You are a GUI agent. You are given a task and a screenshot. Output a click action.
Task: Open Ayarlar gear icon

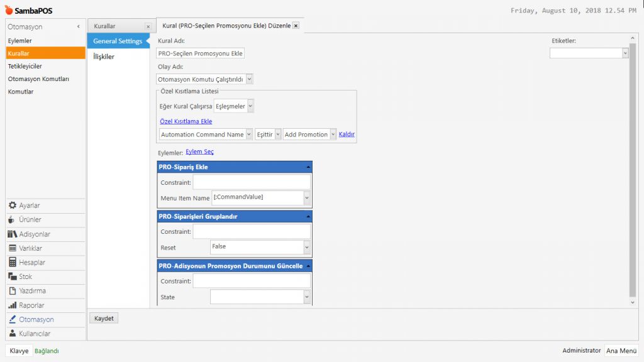[x=13, y=206]
